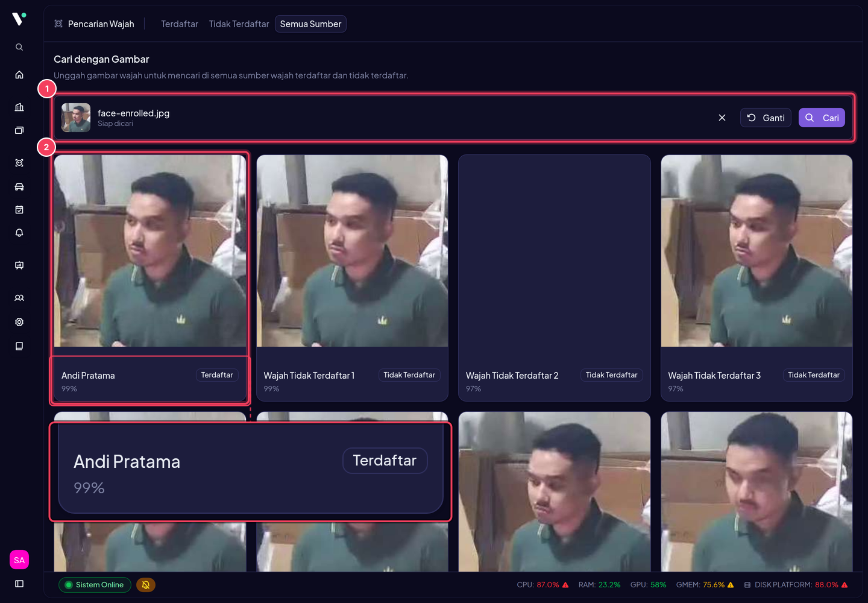Click the Wajah Tidak Terdaftar 2 name
This screenshot has height=603, width=868.
[x=512, y=375]
